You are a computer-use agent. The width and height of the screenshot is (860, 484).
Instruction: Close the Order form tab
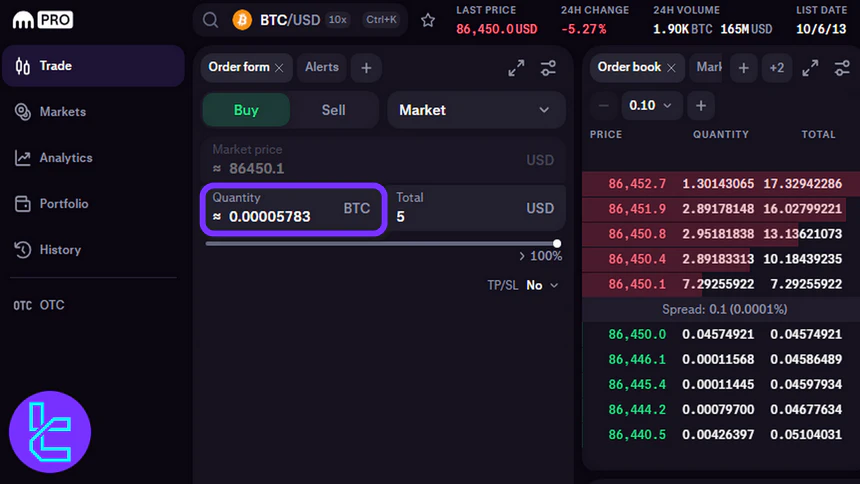[x=279, y=68]
